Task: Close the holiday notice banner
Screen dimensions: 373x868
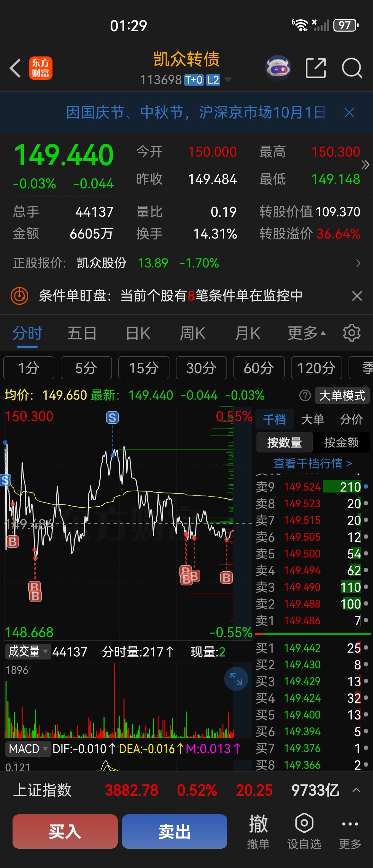Action: pyautogui.click(x=350, y=113)
